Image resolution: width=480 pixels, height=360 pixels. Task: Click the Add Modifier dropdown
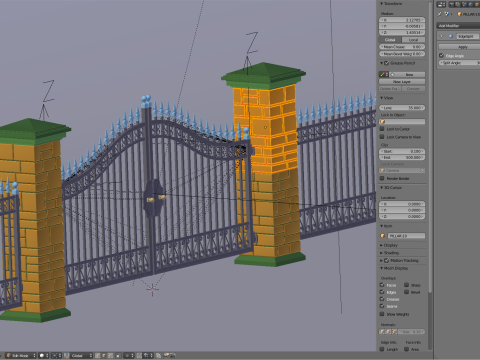pos(458,26)
